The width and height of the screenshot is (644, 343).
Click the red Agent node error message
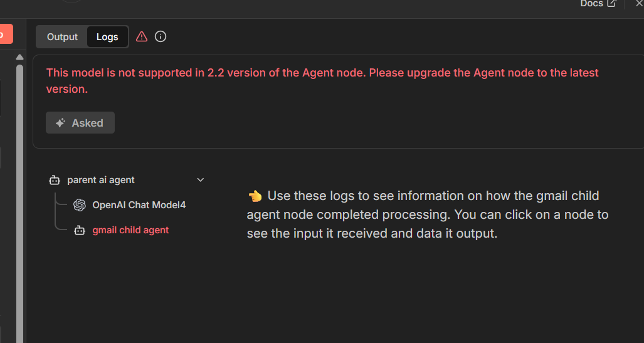(x=322, y=81)
